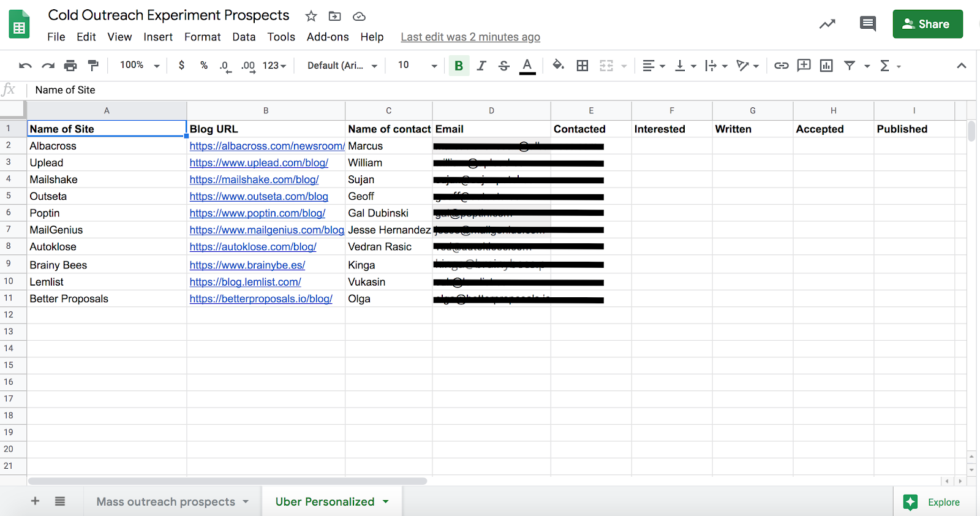Toggle italic formatting
Viewport: 980px width, 516px height.
(481, 66)
